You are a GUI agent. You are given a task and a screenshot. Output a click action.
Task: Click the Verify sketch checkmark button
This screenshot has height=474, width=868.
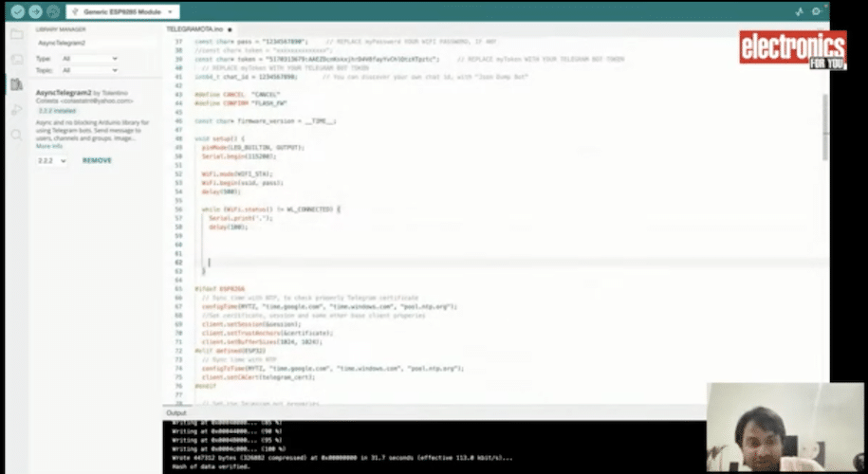(18, 12)
